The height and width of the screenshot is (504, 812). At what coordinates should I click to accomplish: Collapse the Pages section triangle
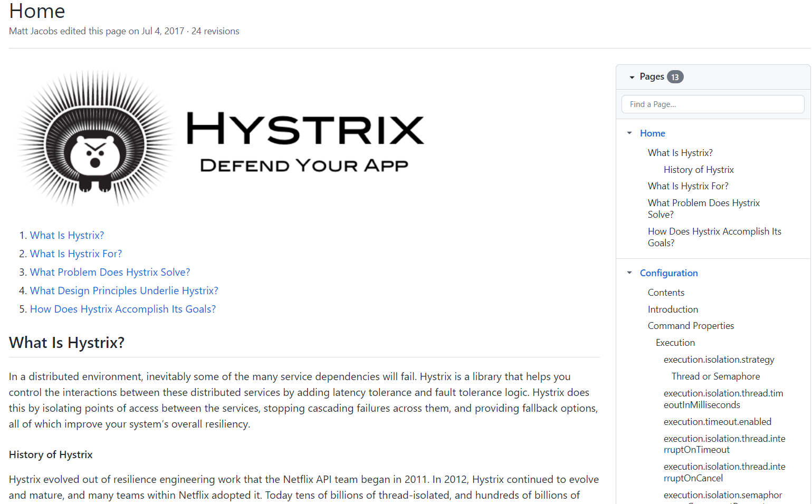click(632, 77)
